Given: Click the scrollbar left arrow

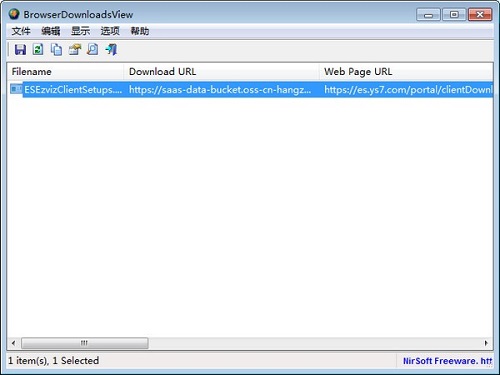Looking at the screenshot, I should 14,343.
